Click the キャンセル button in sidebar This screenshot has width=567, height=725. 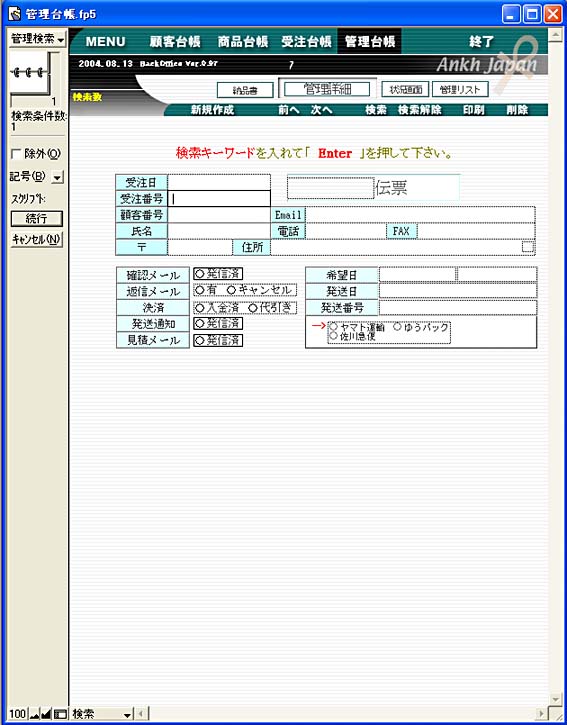click(37, 240)
